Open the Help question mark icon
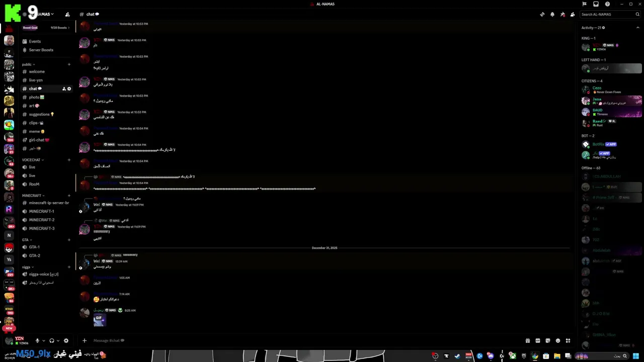Viewport: 644px width, 362px height. click(607, 4)
